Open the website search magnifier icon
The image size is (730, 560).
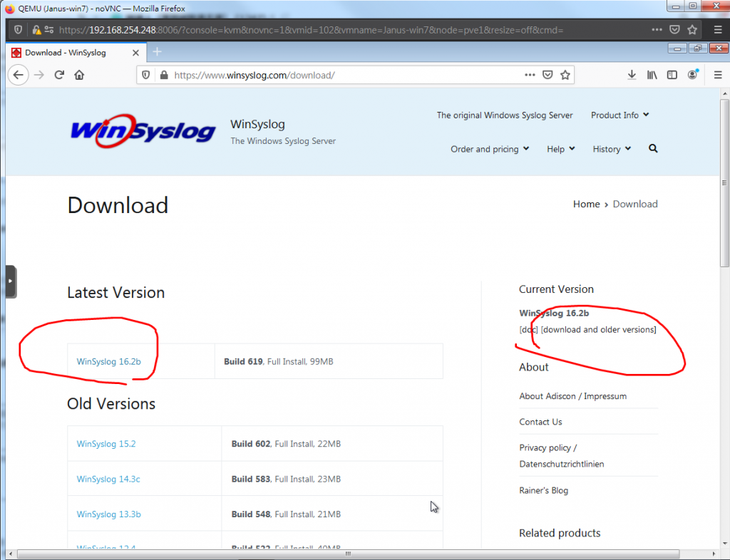point(653,148)
